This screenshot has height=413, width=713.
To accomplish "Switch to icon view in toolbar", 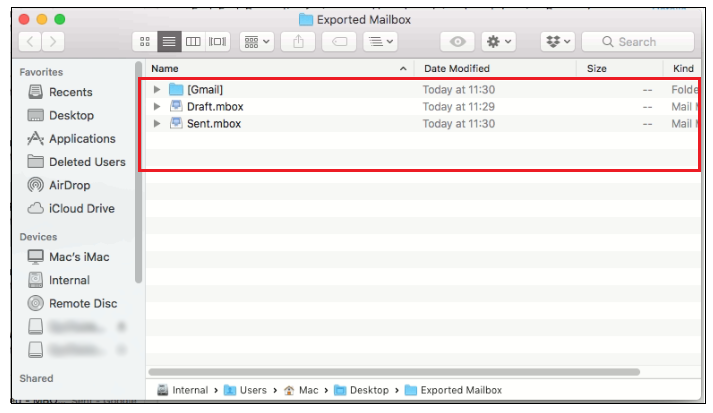I will (145, 42).
